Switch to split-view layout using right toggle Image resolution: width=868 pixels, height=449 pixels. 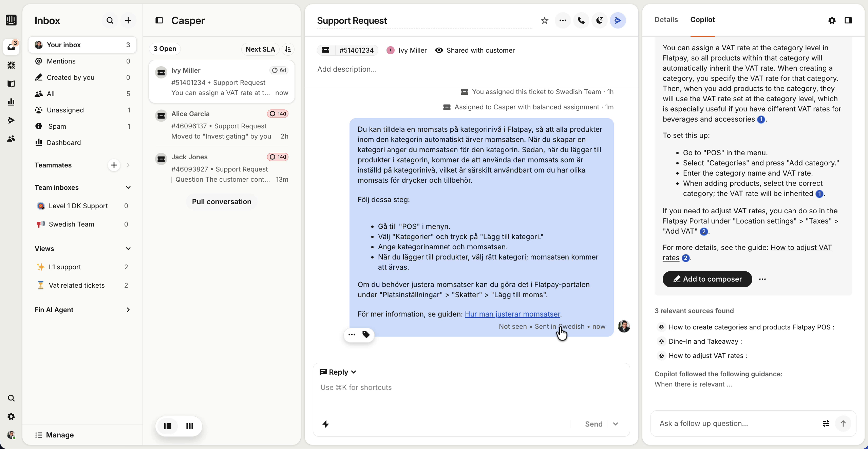tap(848, 20)
